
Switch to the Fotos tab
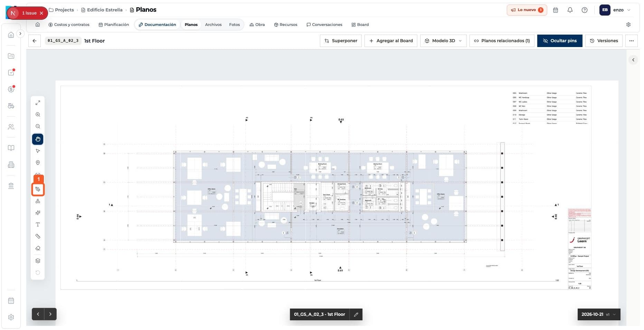point(234,25)
